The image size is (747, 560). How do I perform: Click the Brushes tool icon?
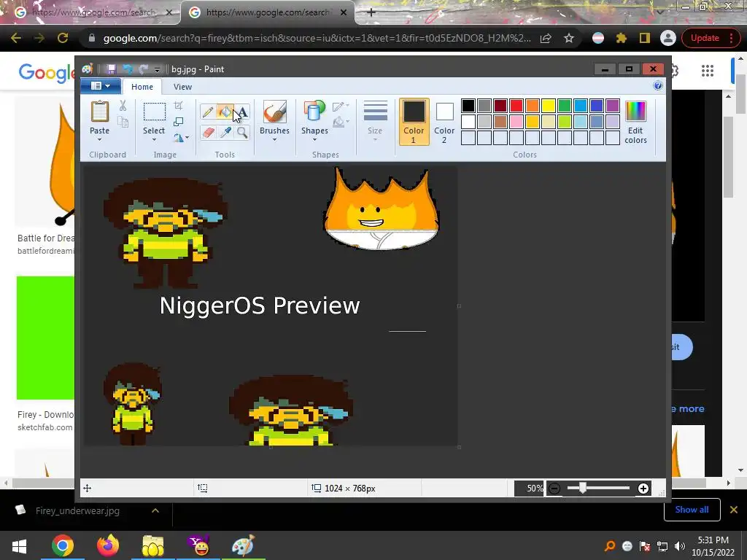click(x=274, y=112)
